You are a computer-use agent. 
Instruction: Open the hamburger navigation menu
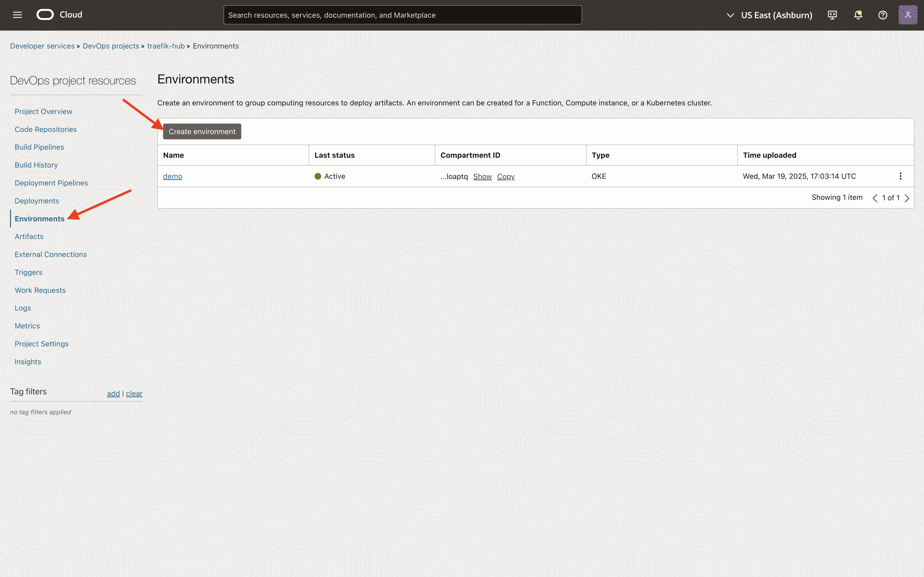click(17, 15)
